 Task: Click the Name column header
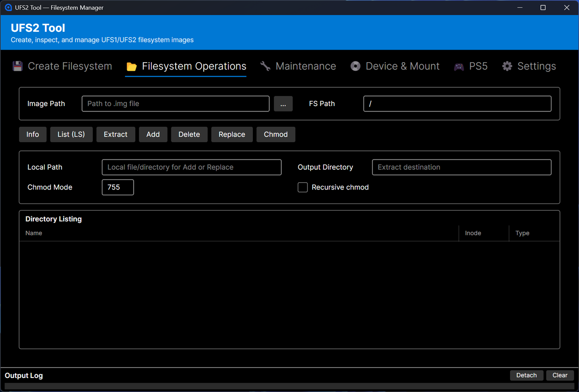(x=239, y=233)
